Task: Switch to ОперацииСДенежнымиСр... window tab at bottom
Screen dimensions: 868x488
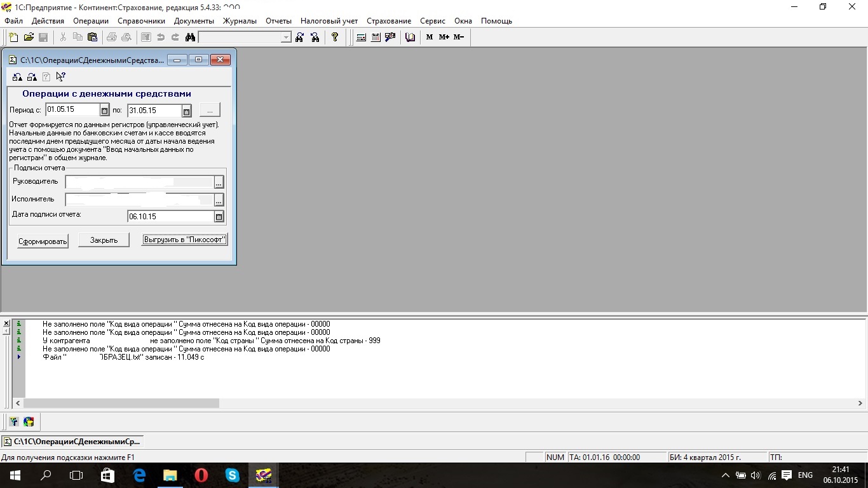Action: pyautogui.click(x=72, y=441)
